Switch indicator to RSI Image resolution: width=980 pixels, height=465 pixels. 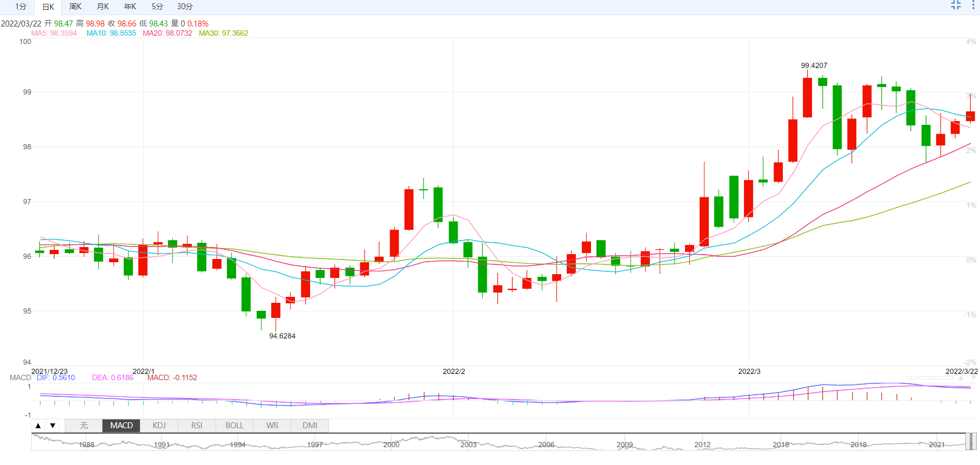pyautogui.click(x=197, y=426)
